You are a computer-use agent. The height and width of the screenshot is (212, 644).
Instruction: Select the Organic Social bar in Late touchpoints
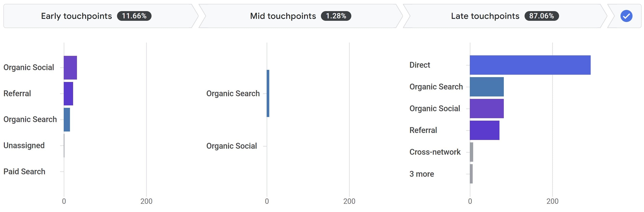click(x=486, y=109)
